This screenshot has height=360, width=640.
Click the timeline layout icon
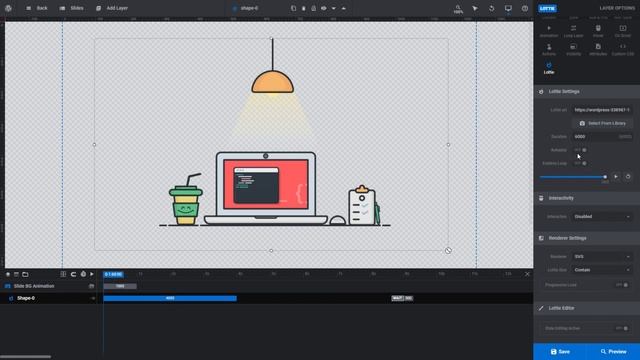[x=16, y=274]
